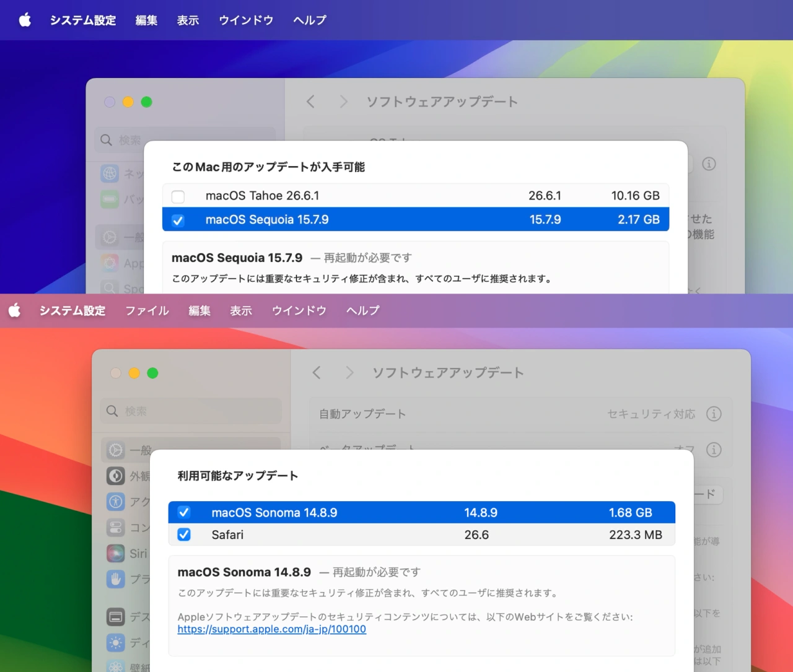Open 表示 menu in bottom menu bar

(x=241, y=310)
